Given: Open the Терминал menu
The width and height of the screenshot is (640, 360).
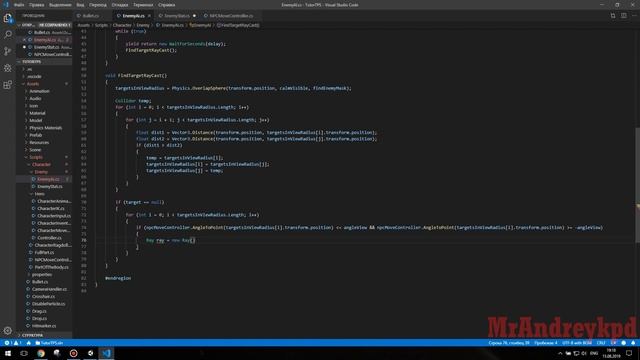Looking at the screenshot, I should tap(143, 5).
